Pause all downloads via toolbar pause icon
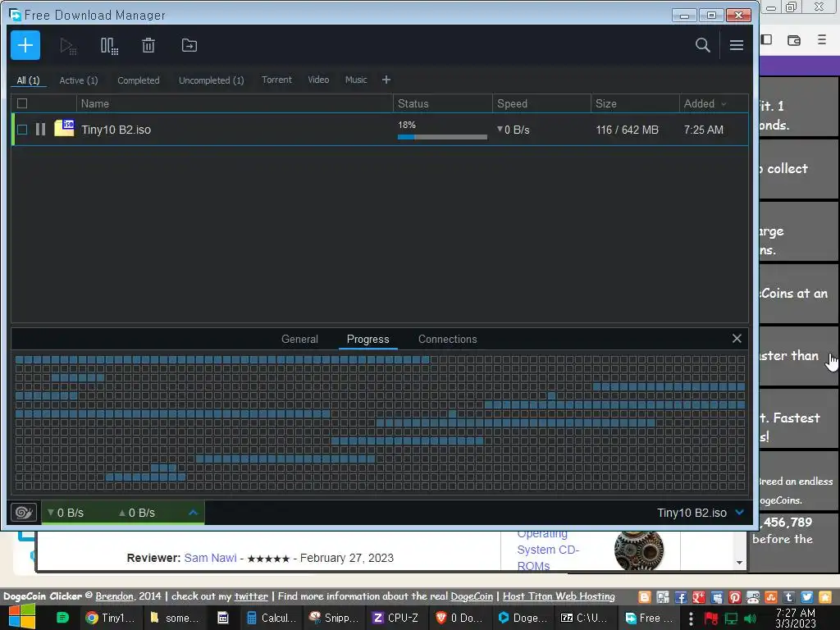Viewport: 840px width, 630px height. click(109, 46)
